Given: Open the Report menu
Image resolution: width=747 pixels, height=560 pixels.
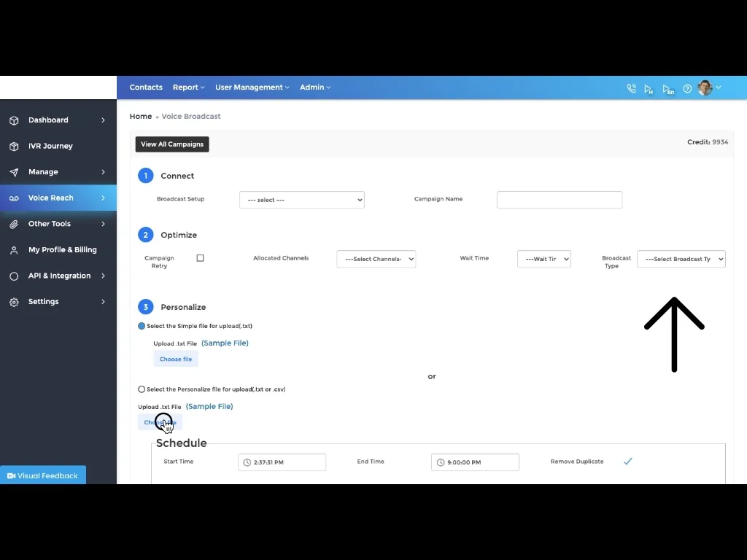Looking at the screenshot, I should click(189, 87).
